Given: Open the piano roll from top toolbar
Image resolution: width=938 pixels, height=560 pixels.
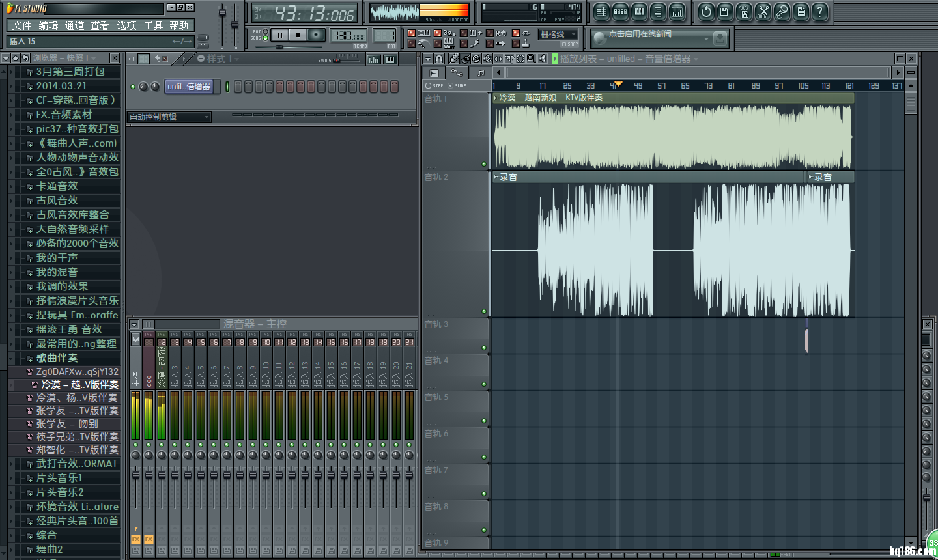Looking at the screenshot, I should point(639,11).
